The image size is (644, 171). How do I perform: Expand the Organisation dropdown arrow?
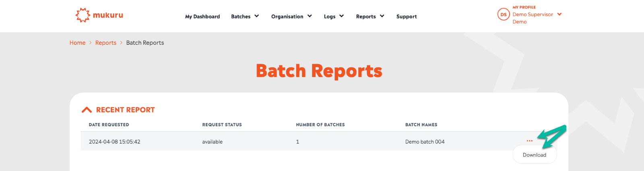(310, 16)
